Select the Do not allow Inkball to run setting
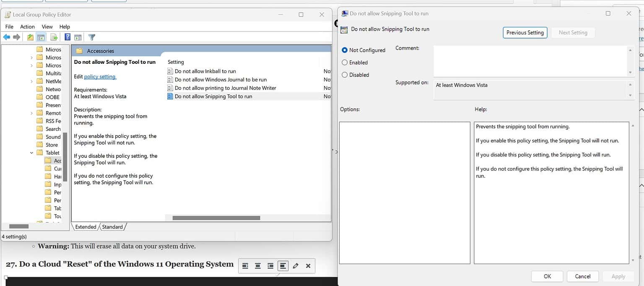The image size is (644, 286). tap(205, 71)
